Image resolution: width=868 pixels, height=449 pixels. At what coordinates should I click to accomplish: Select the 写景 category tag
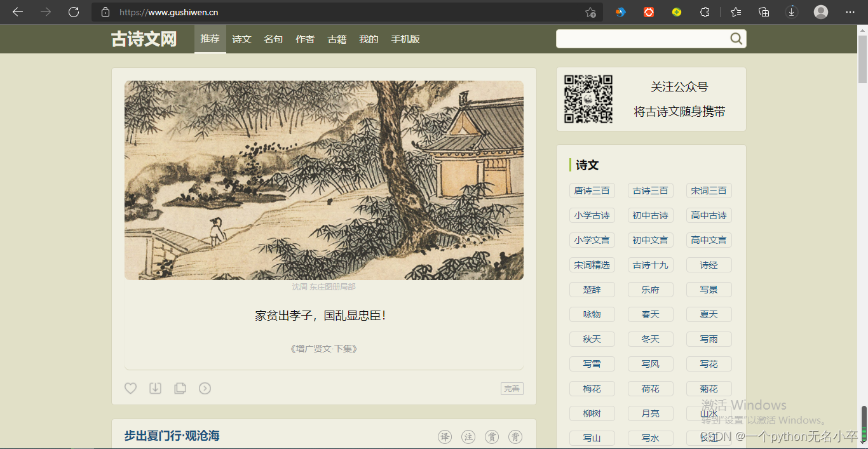[x=709, y=290]
